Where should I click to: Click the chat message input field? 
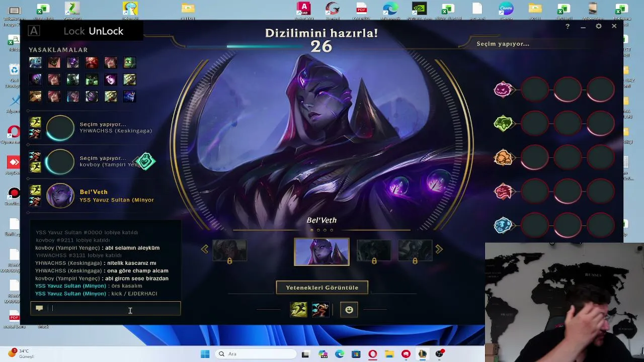click(x=105, y=308)
